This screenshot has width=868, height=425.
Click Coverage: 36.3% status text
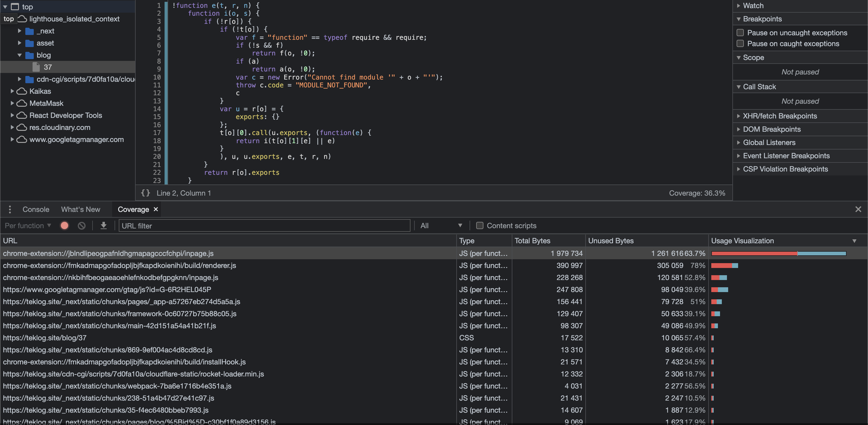click(697, 193)
